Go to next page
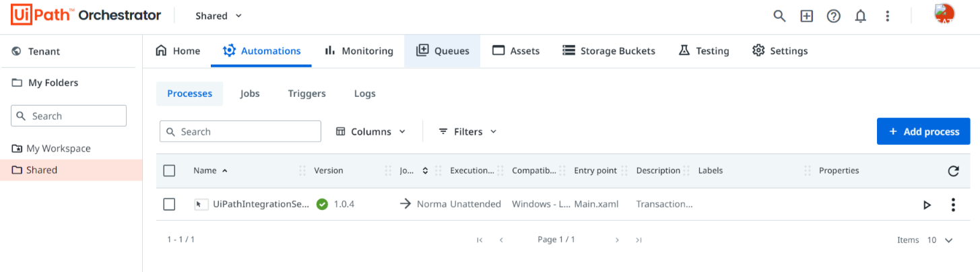Screen dimensions: 980x272 [617, 240]
